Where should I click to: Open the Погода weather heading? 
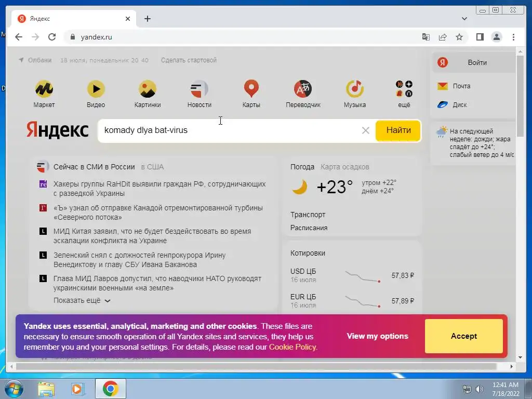point(302,167)
